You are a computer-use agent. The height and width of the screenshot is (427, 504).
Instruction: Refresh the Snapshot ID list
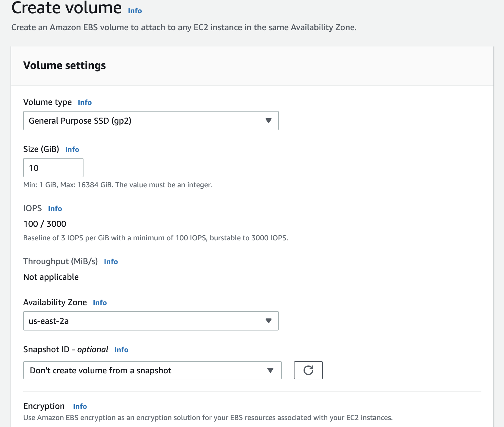click(308, 370)
